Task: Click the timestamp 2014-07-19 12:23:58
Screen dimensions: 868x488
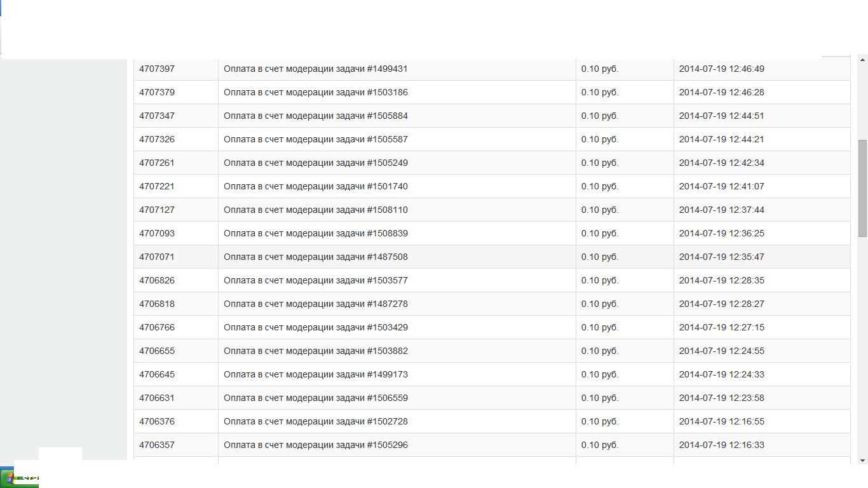Action: (721, 398)
